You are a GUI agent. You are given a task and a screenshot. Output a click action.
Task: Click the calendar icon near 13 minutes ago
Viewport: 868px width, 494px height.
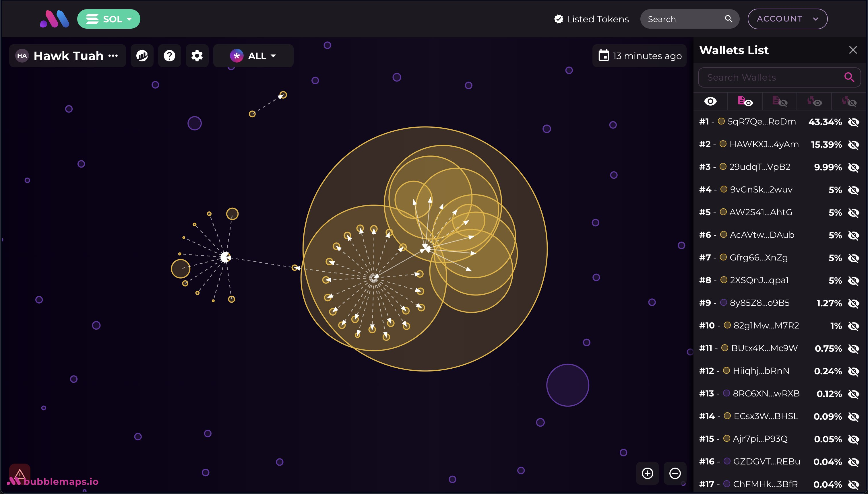(604, 55)
